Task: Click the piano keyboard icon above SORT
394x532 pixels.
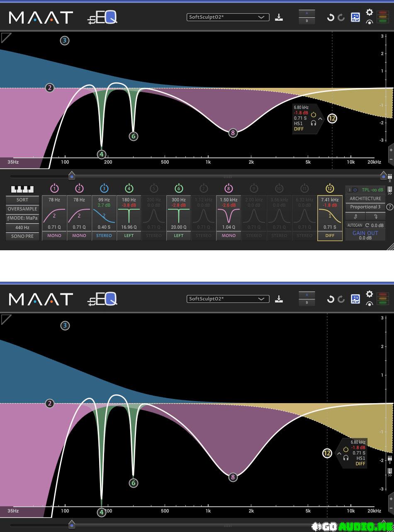Action: tap(22, 189)
